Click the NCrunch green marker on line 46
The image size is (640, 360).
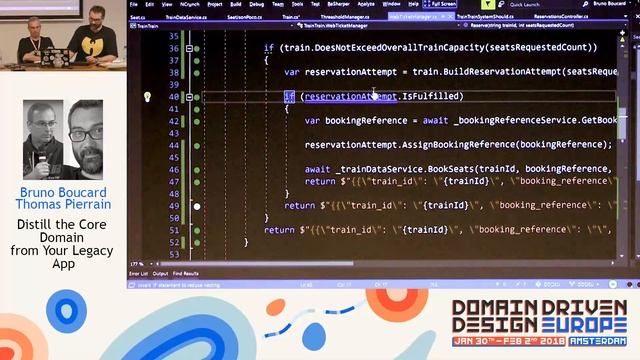(197, 170)
